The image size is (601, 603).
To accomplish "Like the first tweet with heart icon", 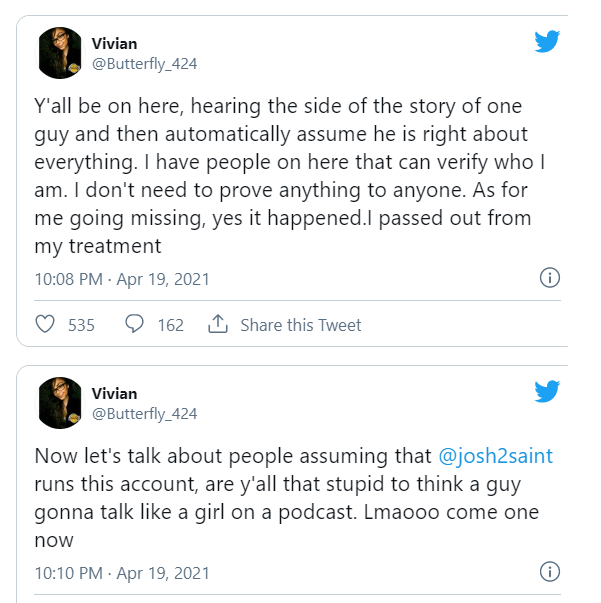I will tap(45, 325).
